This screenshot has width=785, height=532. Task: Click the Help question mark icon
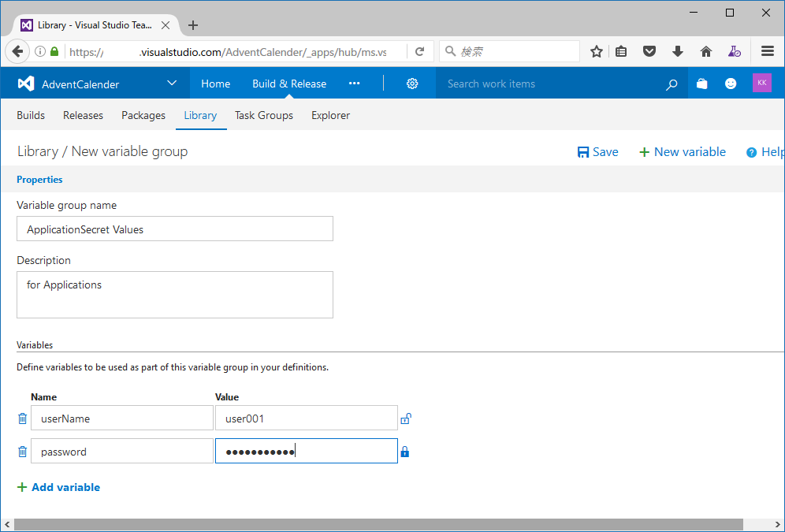pos(751,152)
